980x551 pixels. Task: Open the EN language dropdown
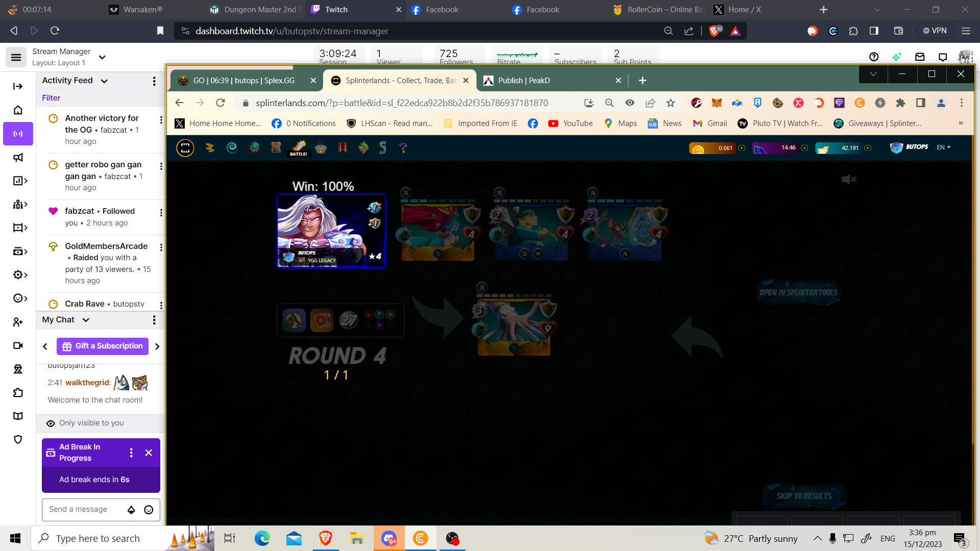pos(944,147)
